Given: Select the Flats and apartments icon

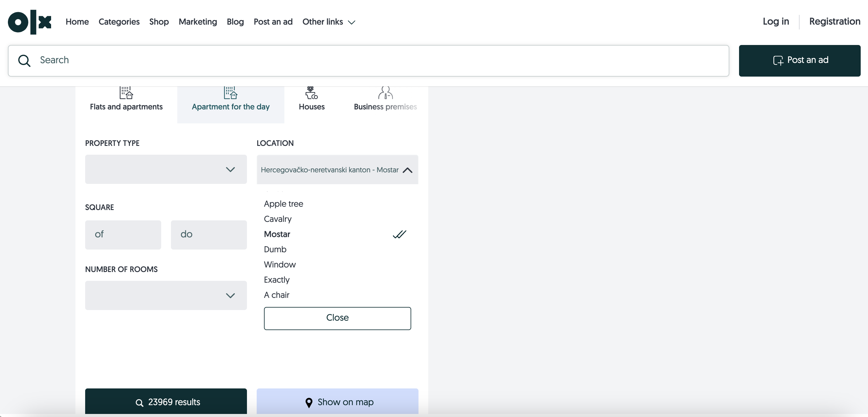Looking at the screenshot, I should tap(126, 93).
